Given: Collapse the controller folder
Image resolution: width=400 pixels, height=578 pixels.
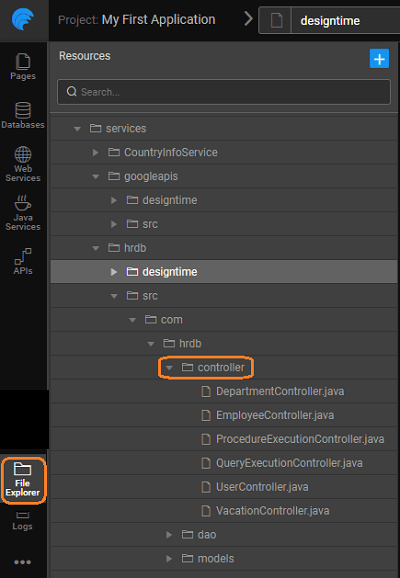Looking at the screenshot, I should tap(169, 368).
